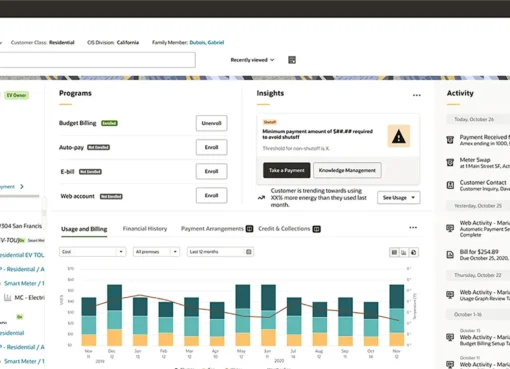The image size is (510, 369).
Task: Click the November 2019 bar in chart
Action: coord(89,321)
